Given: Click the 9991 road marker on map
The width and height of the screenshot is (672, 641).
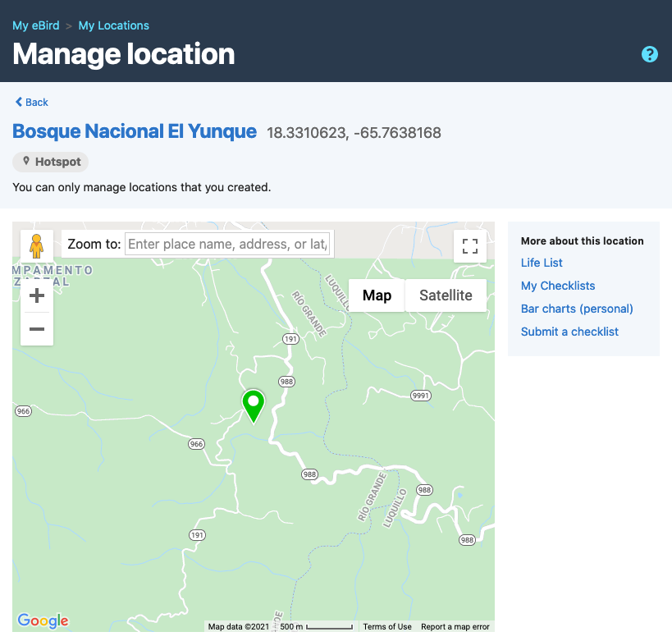Looking at the screenshot, I should click(x=420, y=396).
